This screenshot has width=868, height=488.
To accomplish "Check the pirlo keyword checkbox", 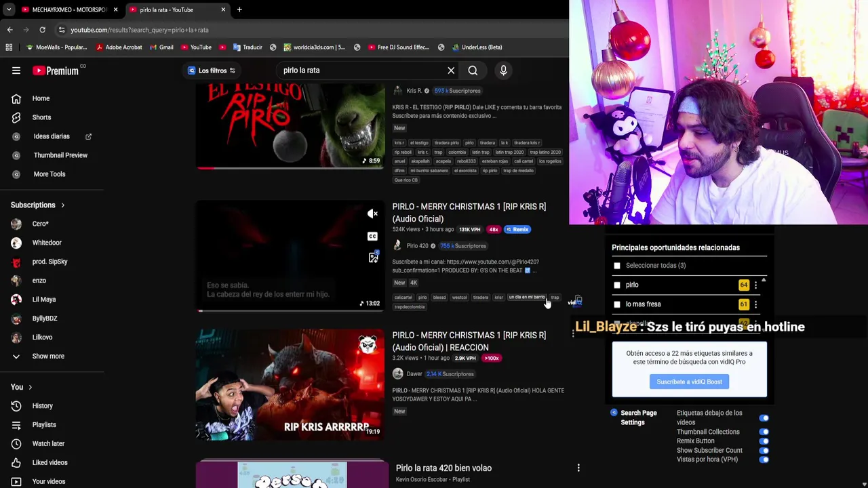I will point(617,285).
